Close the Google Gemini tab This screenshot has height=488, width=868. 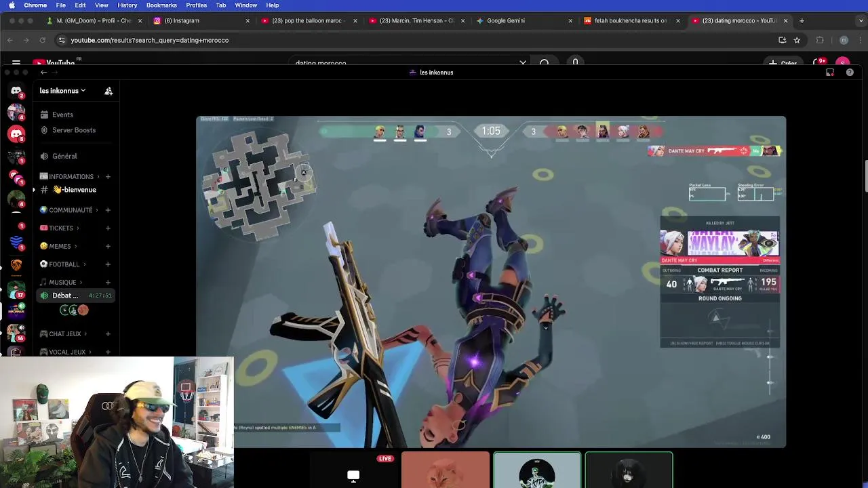click(570, 21)
